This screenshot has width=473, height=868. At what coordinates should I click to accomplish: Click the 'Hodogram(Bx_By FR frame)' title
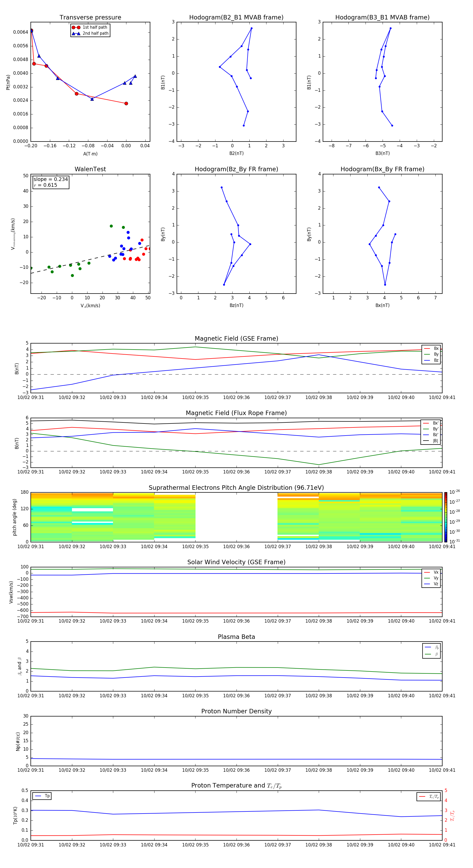click(x=382, y=169)
